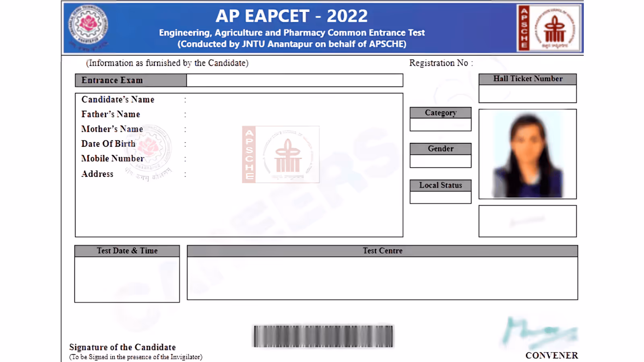Click the Local Status value box

click(440, 197)
